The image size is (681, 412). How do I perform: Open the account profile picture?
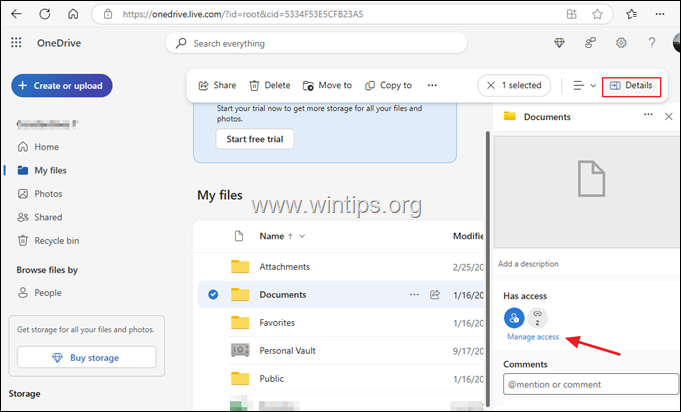click(x=676, y=43)
